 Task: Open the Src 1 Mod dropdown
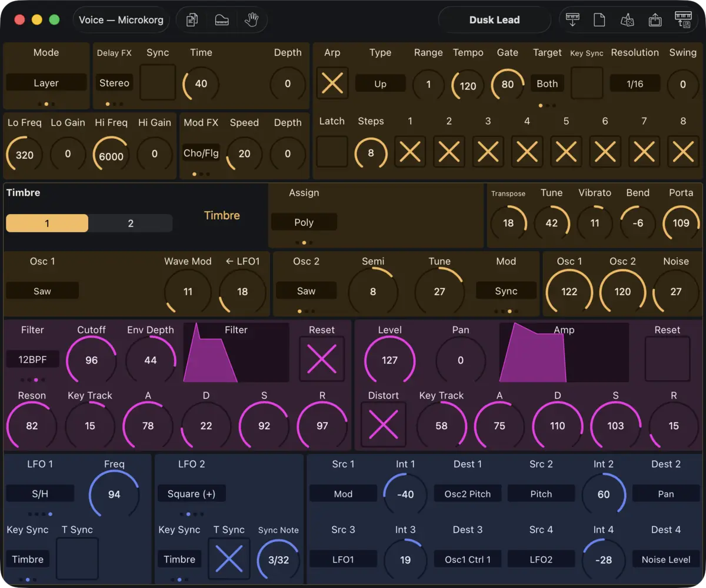tap(343, 493)
